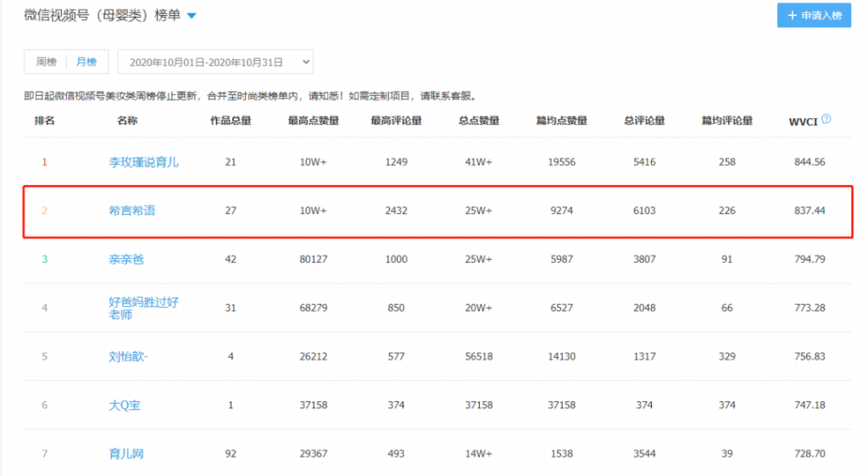Screen dimensions: 868x476
Task: Click the 微信视频号 (母婴类) 榜单 title
Action: 102,16
